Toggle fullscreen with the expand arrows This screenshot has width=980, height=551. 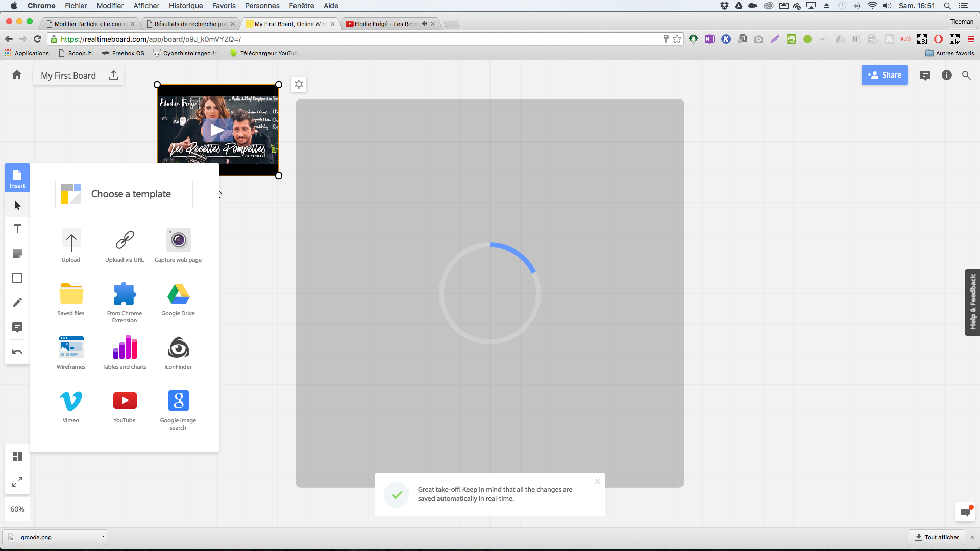tap(17, 481)
